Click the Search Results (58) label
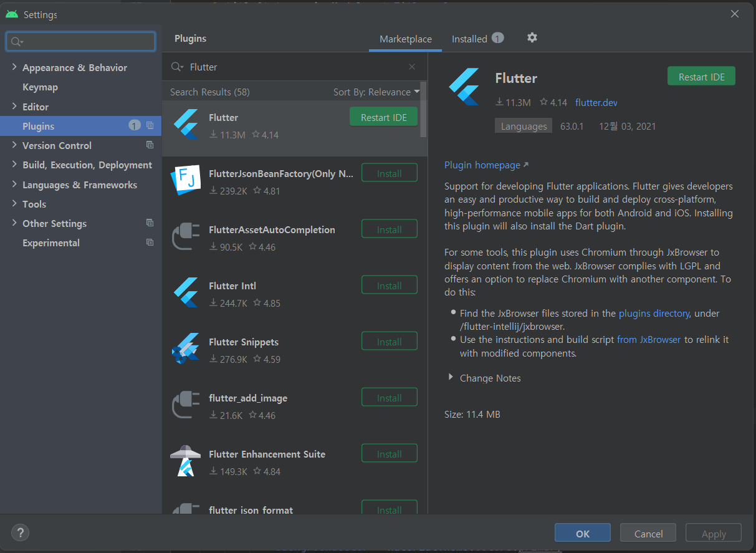756x553 pixels. 210,92
